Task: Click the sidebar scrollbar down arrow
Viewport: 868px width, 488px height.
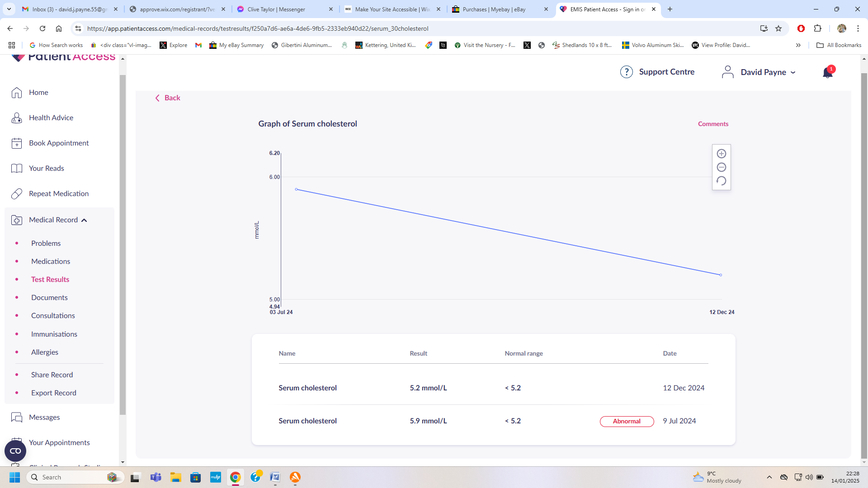Action: click(x=123, y=462)
